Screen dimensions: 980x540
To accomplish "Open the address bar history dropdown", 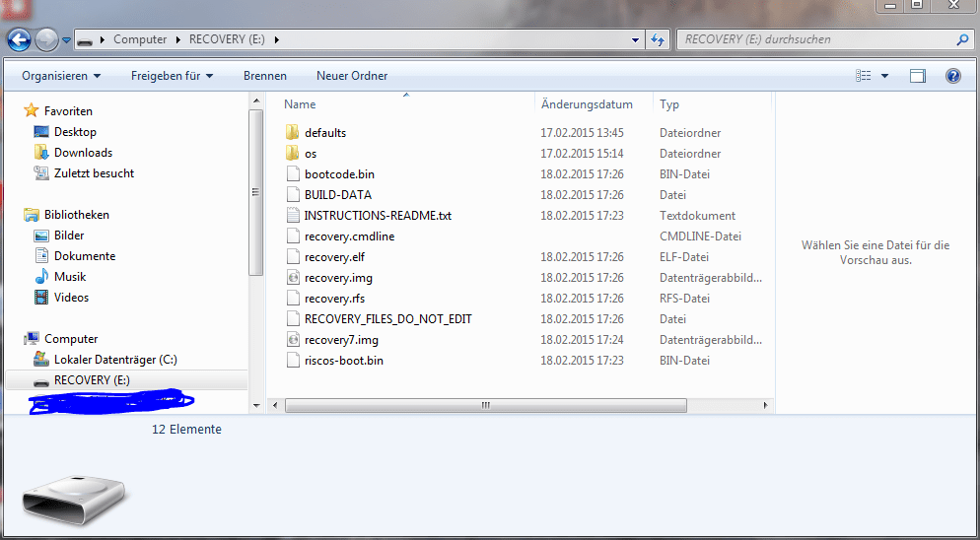I will 635,39.
